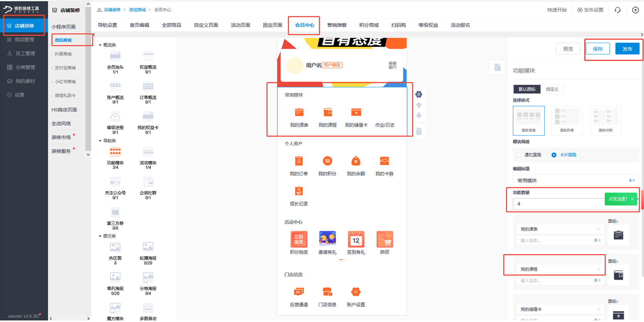Click the 我的课表 icon thumbnail in settings
This screenshot has height=322, width=644.
point(619,235)
